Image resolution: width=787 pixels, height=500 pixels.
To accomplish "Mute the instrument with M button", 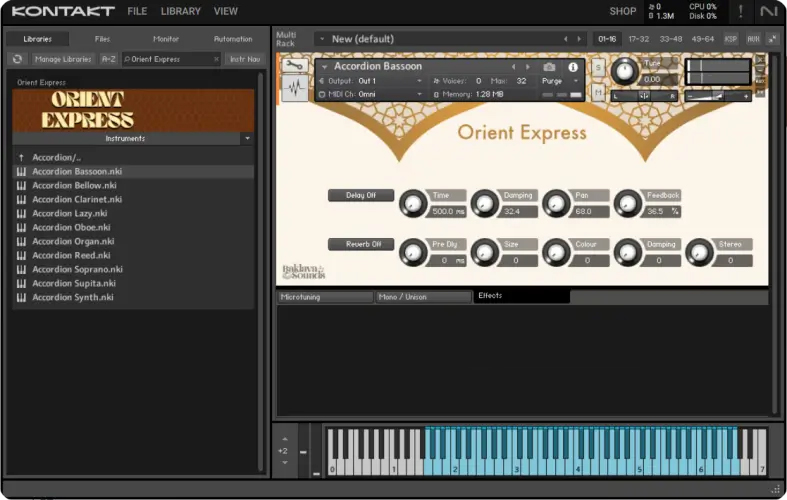I will coord(598,92).
